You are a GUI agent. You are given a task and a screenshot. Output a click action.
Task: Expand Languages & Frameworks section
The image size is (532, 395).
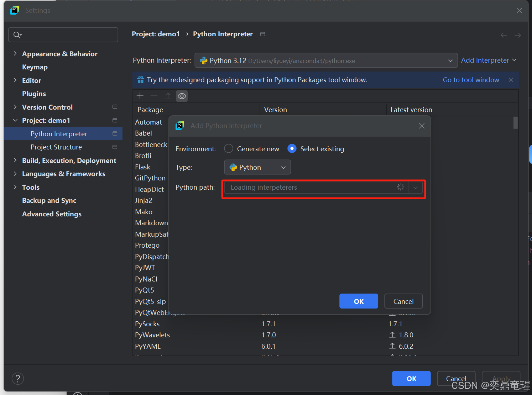[x=15, y=174]
